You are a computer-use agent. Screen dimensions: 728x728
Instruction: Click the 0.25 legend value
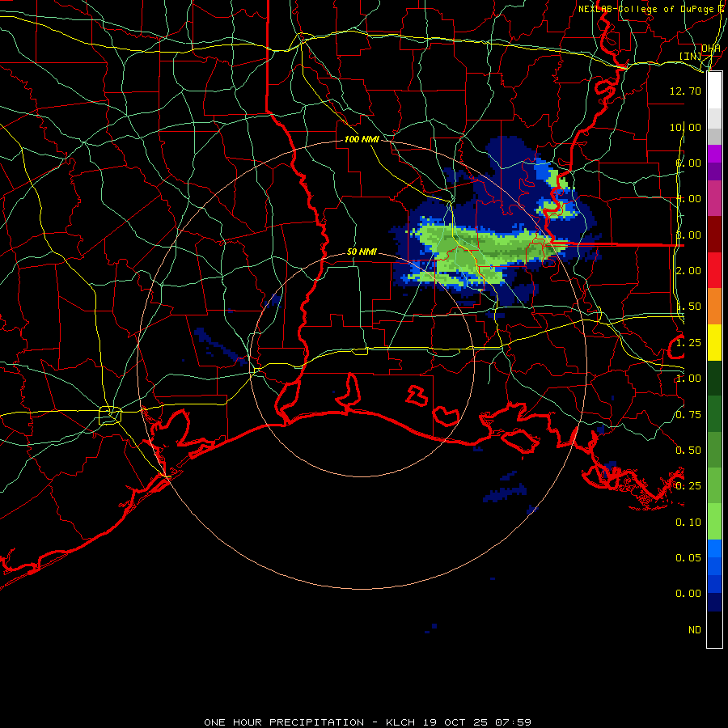pyautogui.click(x=688, y=486)
